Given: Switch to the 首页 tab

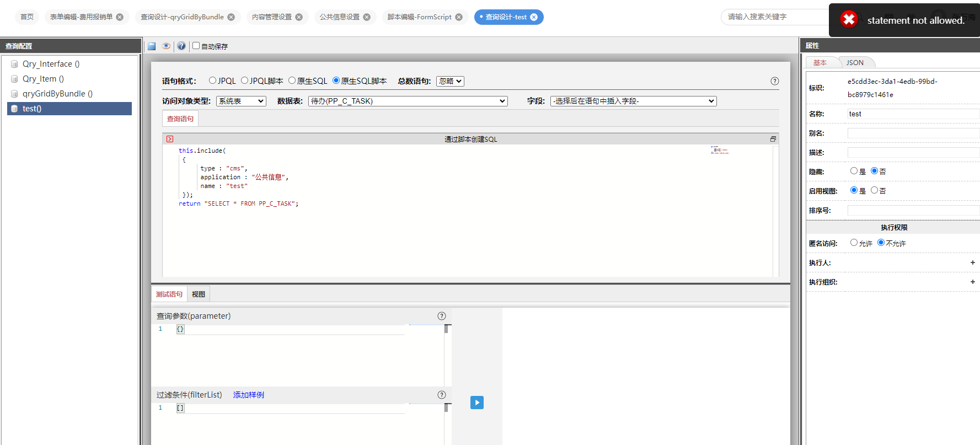Looking at the screenshot, I should click(27, 17).
